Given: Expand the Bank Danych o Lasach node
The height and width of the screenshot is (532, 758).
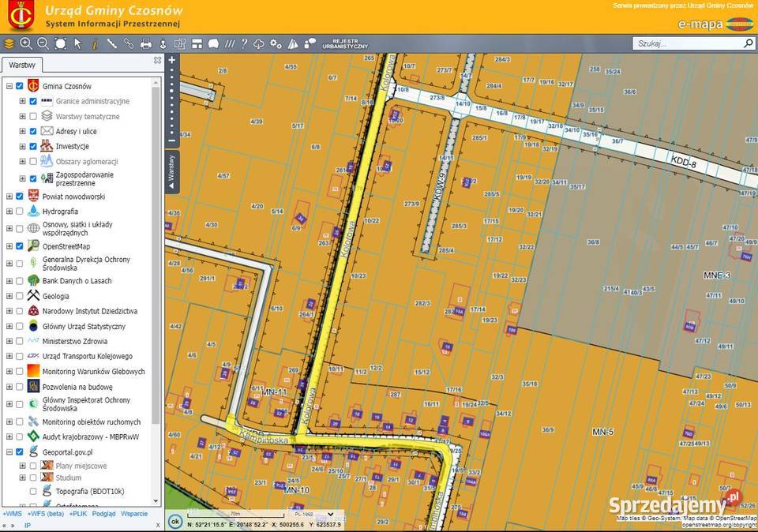Looking at the screenshot, I should pos(9,281).
